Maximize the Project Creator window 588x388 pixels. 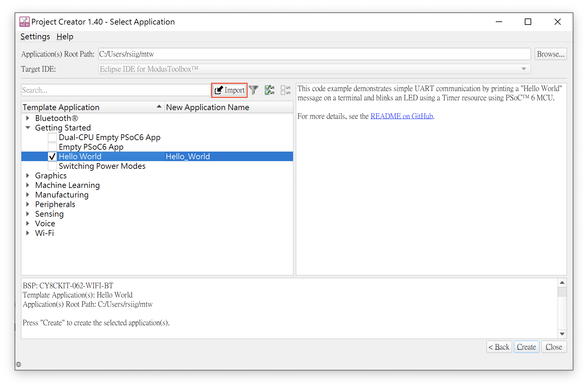point(528,22)
